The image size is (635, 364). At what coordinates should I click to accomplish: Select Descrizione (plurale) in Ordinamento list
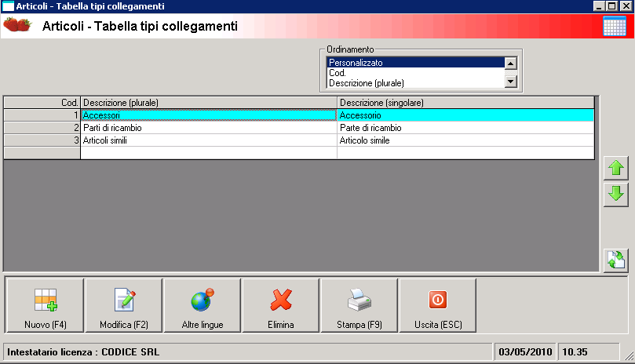click(415, 83)
